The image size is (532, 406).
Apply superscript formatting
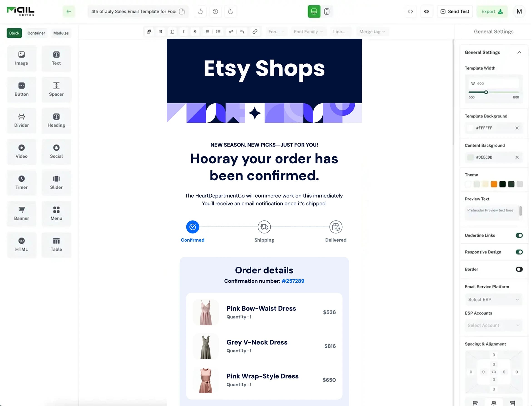pos(231,32)
